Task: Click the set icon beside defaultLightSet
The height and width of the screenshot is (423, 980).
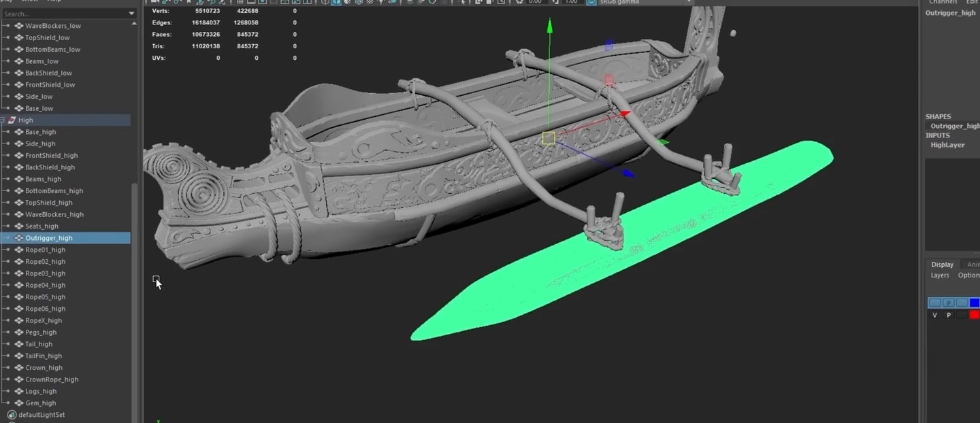Action: coord(12,415)
